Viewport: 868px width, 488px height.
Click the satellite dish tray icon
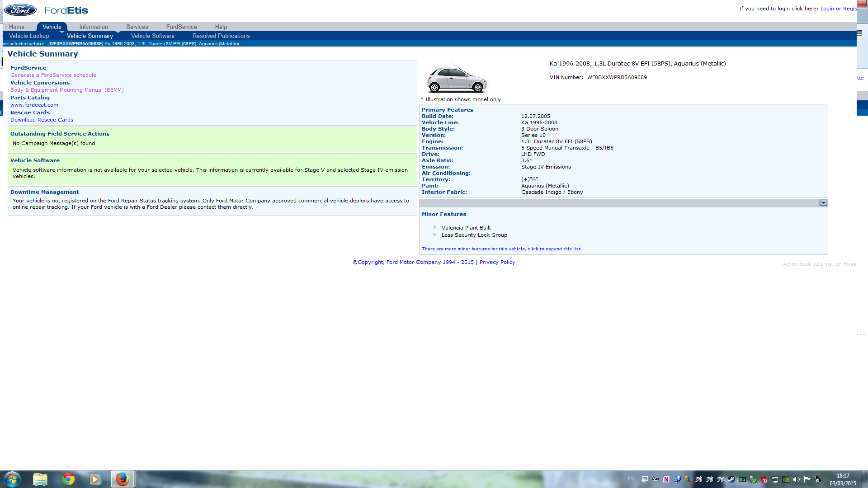click(x=818, y=479)
